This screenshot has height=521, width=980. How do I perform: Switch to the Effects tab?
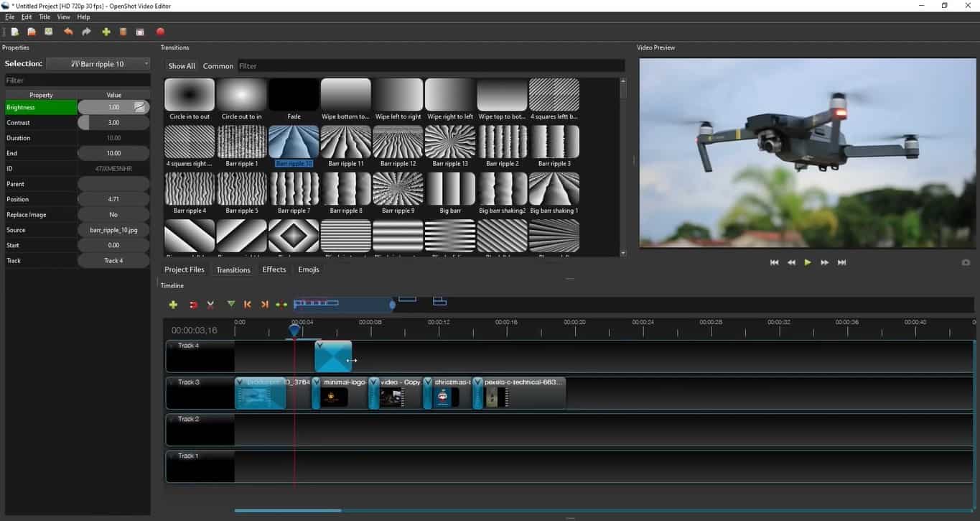pos(274,269)
